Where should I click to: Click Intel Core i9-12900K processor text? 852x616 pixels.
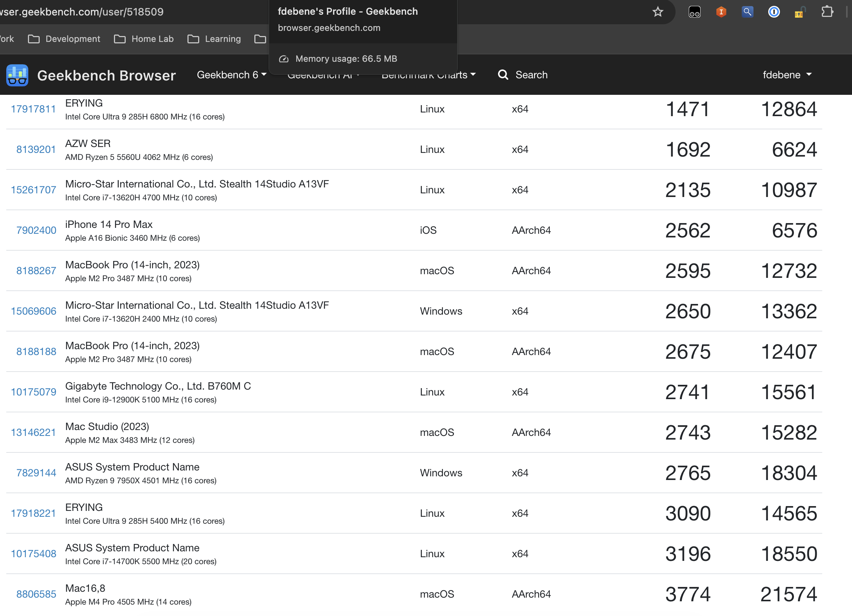141,400
